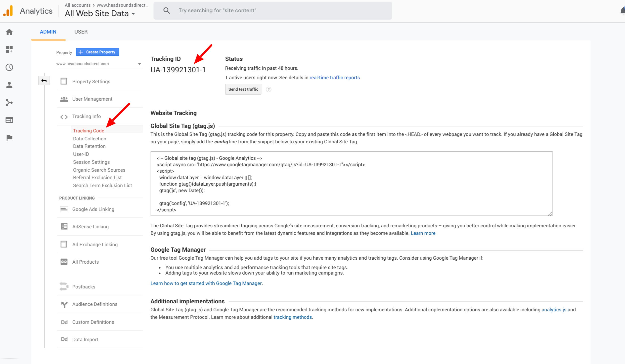Click the All Products link icon
625x364 pixels.
(64, 262)
